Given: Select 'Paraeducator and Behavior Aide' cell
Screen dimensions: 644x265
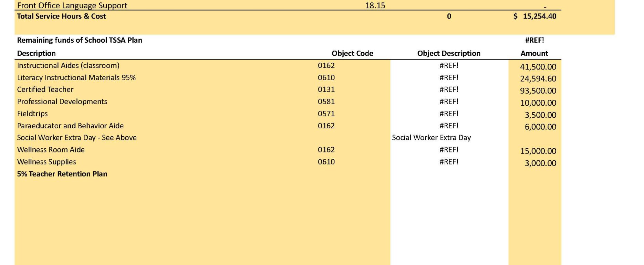Looking at the screenshot, I should 70,126.
